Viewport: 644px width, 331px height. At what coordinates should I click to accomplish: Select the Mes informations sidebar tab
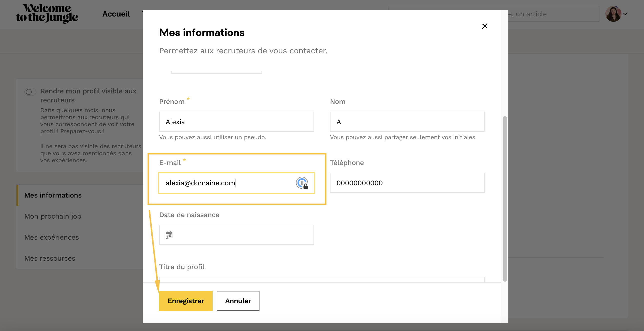[53, 195]
